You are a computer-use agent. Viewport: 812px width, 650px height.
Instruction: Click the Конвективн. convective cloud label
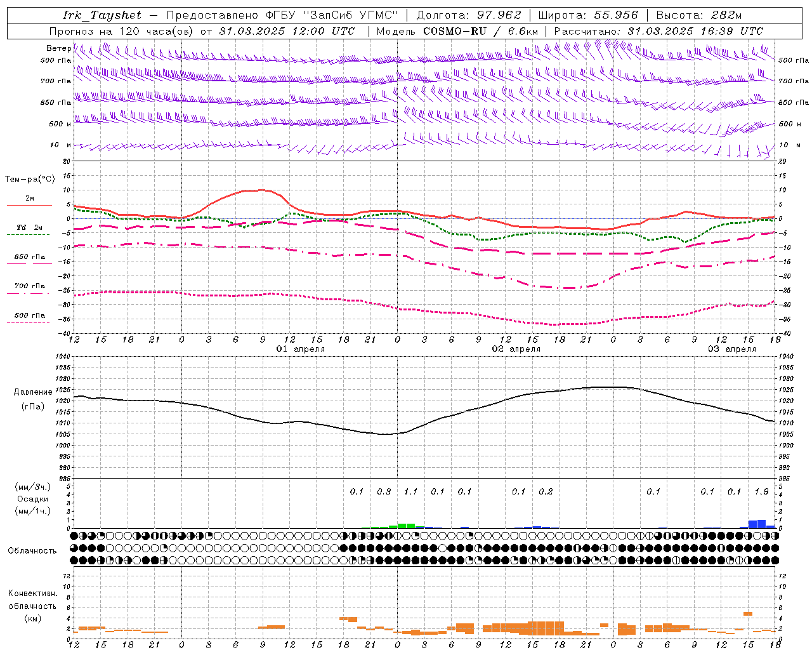(x=32, y=594)
